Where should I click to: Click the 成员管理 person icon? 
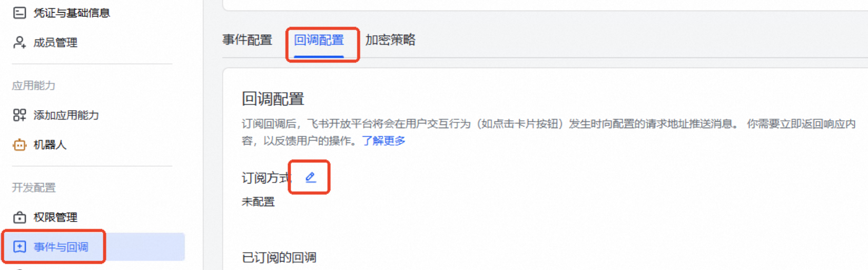pos(19,42)
